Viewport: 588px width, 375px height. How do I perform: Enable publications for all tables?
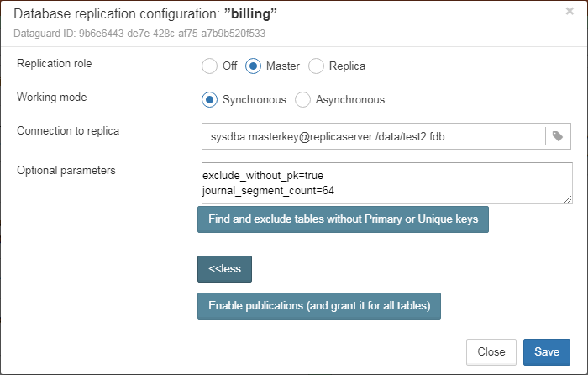[x=319, y=306]
